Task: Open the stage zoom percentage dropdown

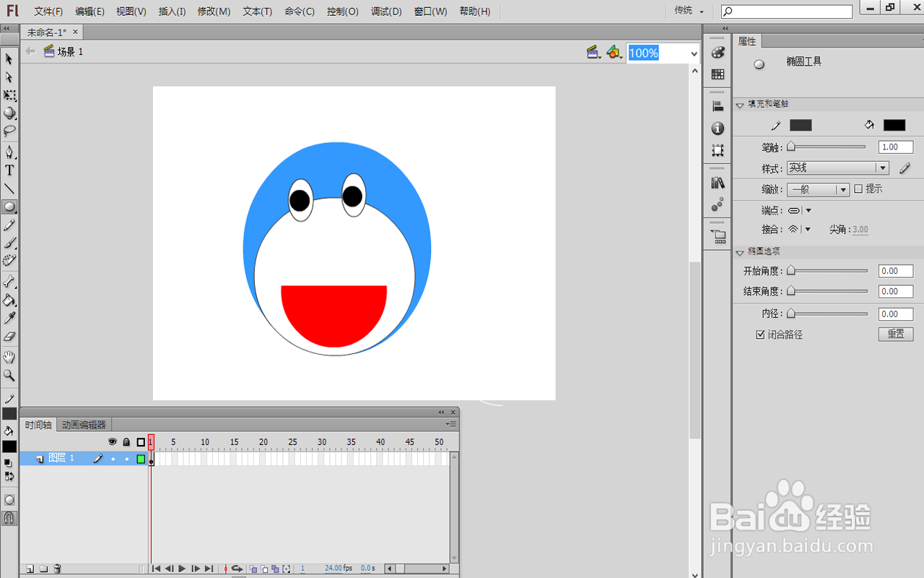Action: coord(694,53)
